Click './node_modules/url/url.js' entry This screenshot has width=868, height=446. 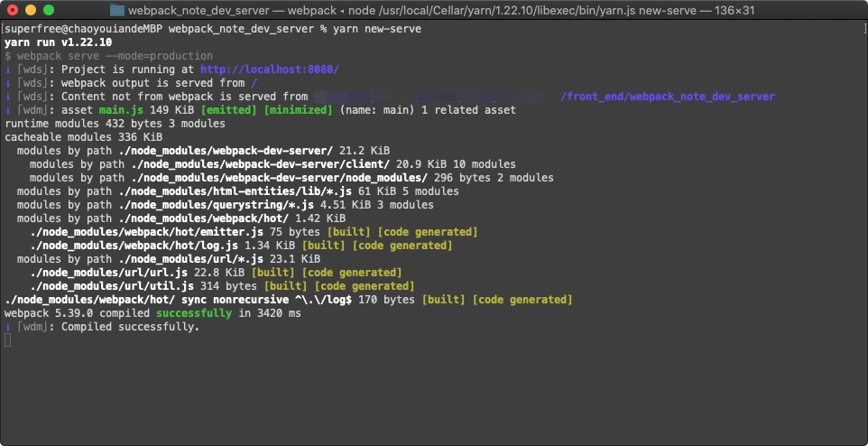(x=108, y=273)
